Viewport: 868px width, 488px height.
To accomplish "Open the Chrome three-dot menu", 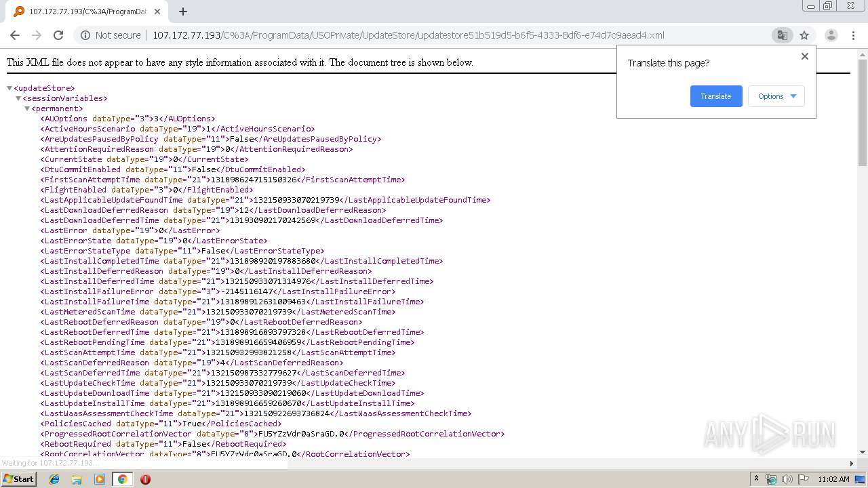I will 854,35.
